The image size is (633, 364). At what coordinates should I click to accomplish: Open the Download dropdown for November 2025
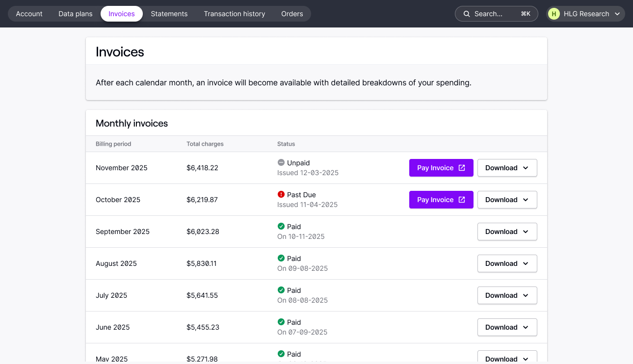point(507,168)
